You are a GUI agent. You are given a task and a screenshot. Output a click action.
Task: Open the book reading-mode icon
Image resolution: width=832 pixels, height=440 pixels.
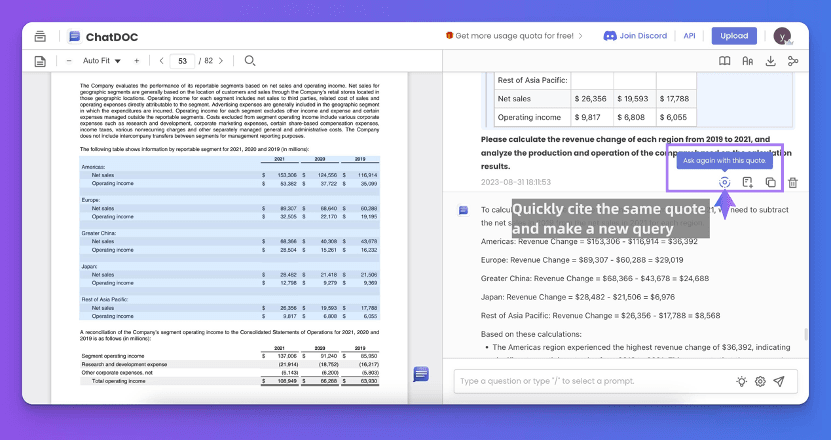pos(725,61)
